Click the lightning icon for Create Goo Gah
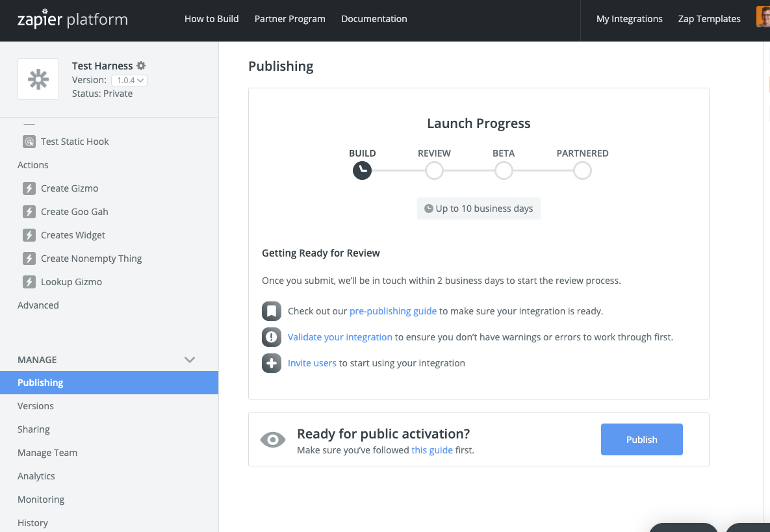Viewport: 770px width, 532px height. [x=29, y=212]
